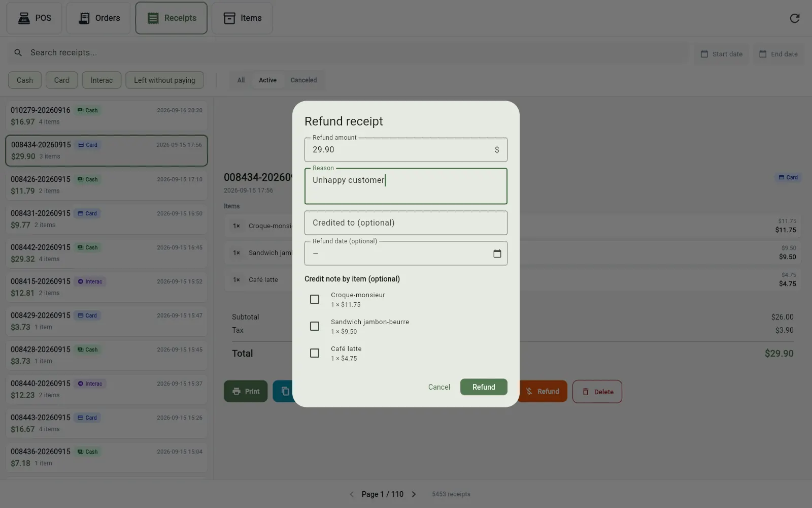
Task: Show All receipts status
Action: [x=241, y=80]
